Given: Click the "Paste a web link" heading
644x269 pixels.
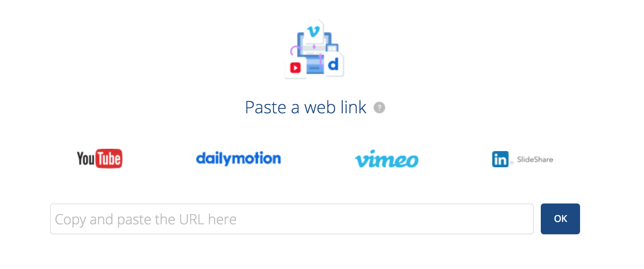Looking at the screenshot, I should coord(305,108).
